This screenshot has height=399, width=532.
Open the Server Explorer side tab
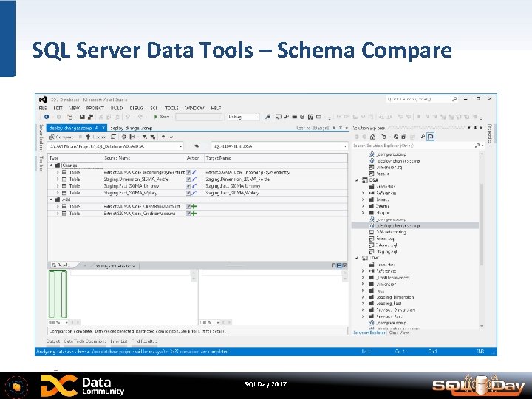tap(41, 138)
